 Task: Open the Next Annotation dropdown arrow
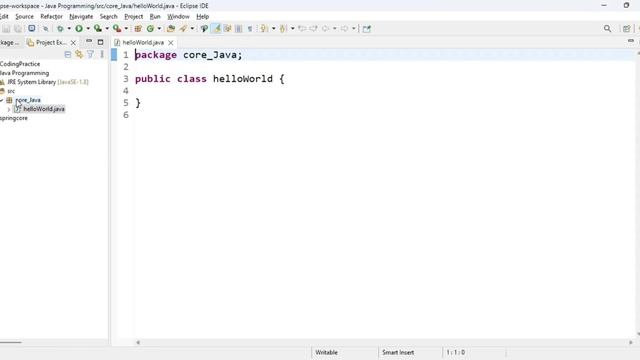[x=273, y=29]
